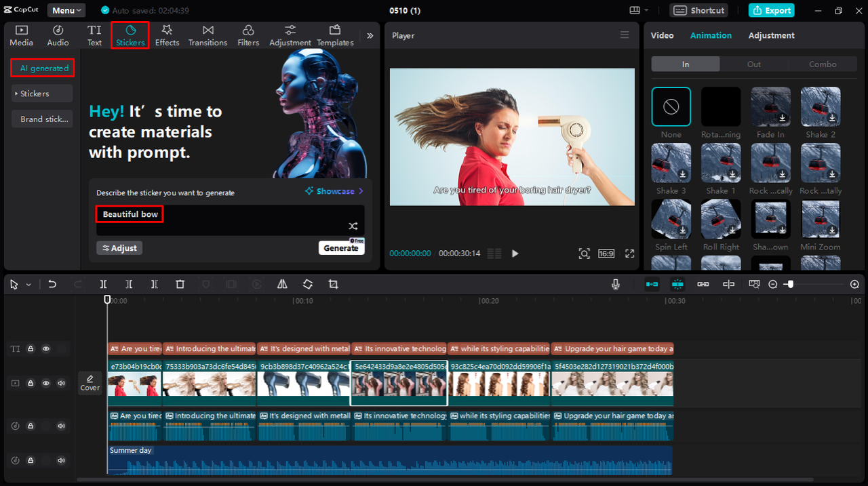Click the Undo arrow in timeline toolbar
This screenshot has height=486, width=868.
tap(52, 285)
